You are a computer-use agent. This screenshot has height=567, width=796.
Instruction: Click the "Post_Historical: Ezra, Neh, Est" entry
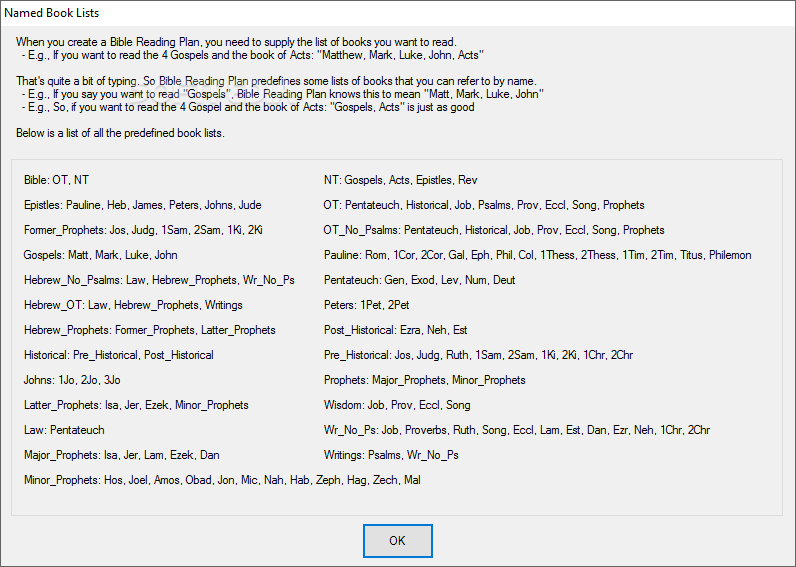[395, 330]
